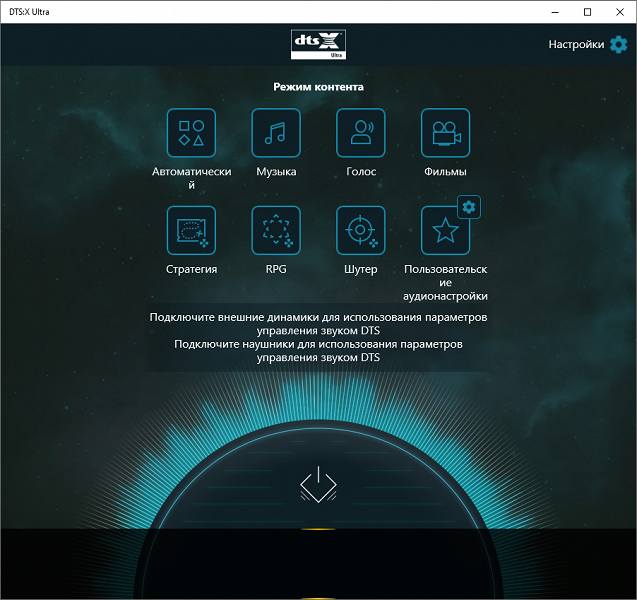
Task: Click the Фильмы label
Action: click(x=446, y=171)
